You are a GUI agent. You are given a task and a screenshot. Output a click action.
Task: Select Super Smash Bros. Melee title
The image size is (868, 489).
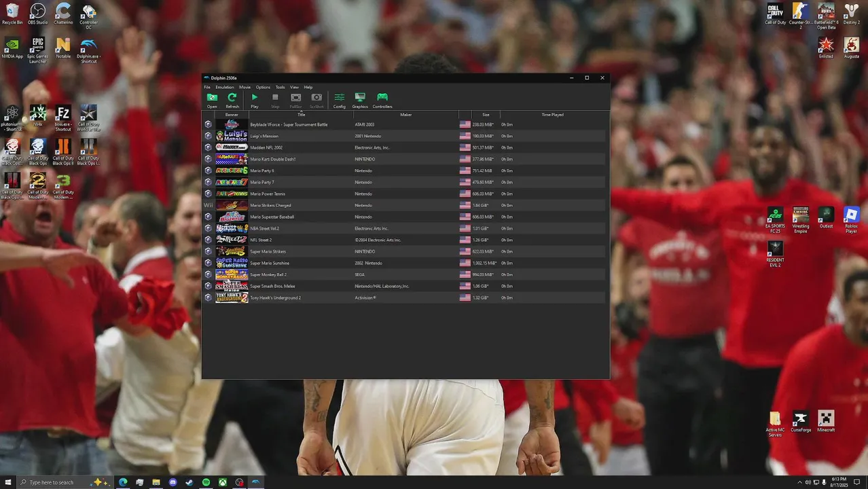[272, 286]
